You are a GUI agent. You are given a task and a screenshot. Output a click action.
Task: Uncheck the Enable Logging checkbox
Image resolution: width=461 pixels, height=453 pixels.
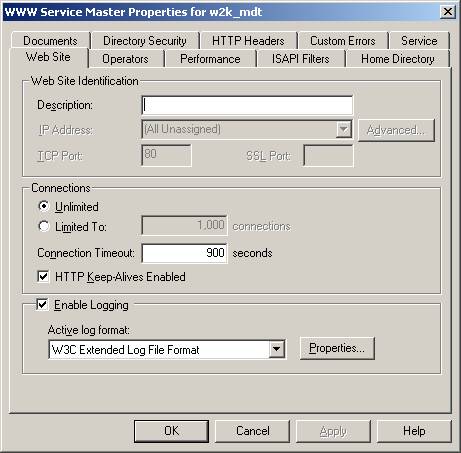click(42, 304)
